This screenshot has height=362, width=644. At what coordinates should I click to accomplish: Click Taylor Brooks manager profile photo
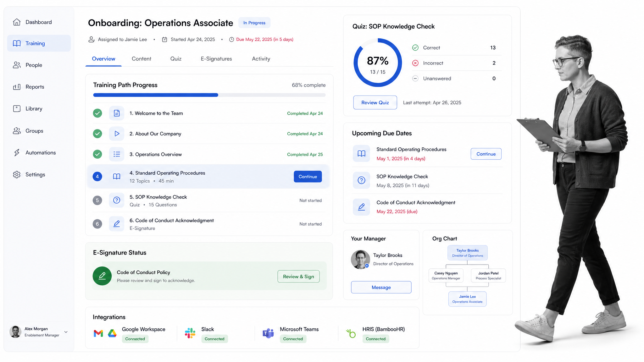[360, 260]
